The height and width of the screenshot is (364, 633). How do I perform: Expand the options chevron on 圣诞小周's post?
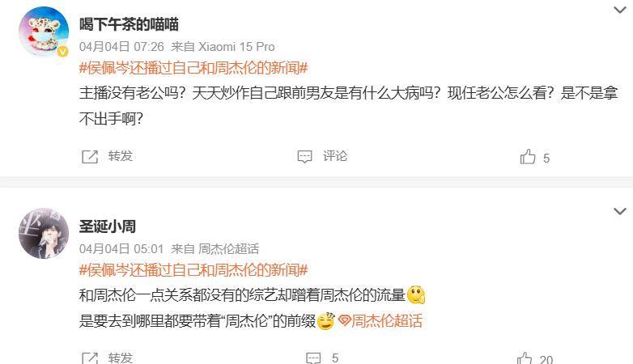pyautogui.click(x=620, y=211)
